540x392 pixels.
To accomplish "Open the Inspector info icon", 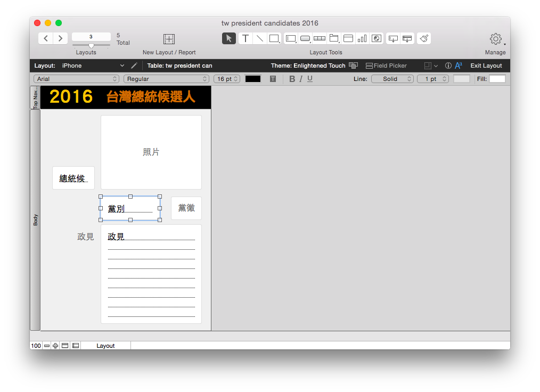I will coord(448,66).
